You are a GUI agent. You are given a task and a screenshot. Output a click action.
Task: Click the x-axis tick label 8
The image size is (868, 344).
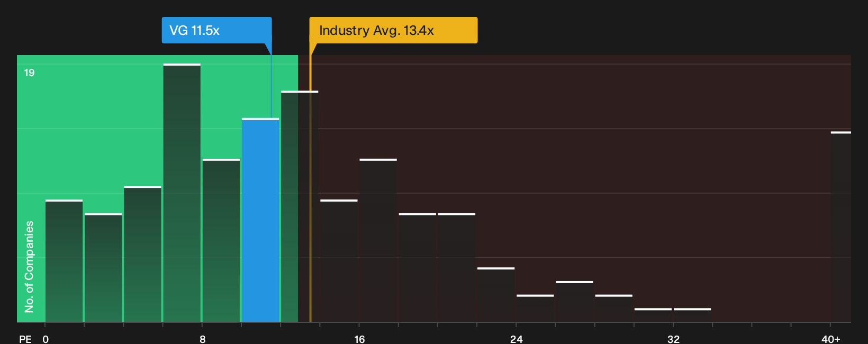pos(202,339)
